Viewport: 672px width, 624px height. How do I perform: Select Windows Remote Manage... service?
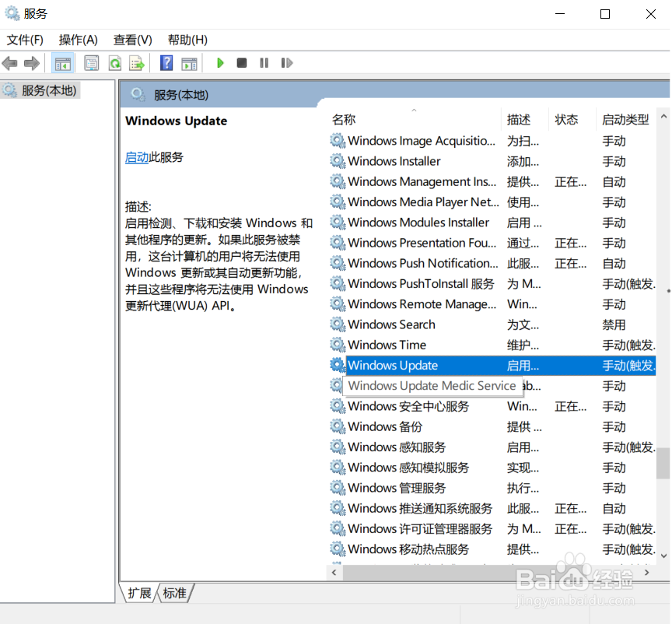(493, 304)
